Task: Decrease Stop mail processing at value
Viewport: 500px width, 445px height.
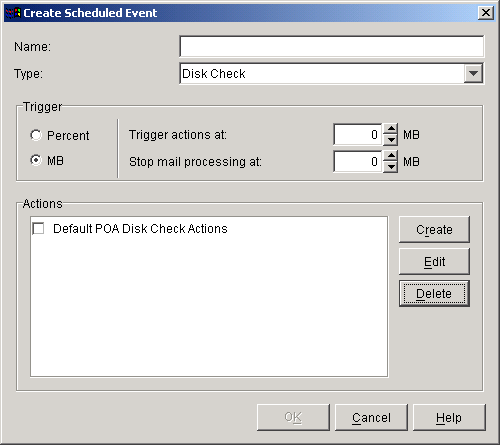Action: pos(390,167)
